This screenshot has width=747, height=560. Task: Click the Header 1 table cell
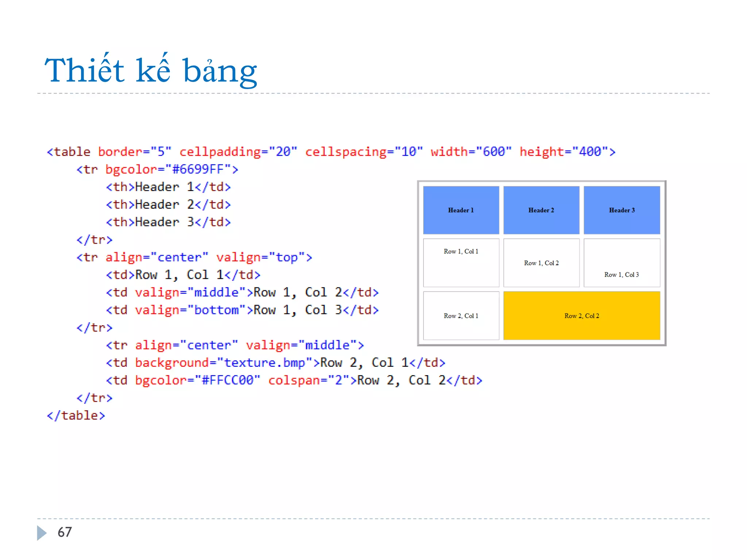coord(461,210)
